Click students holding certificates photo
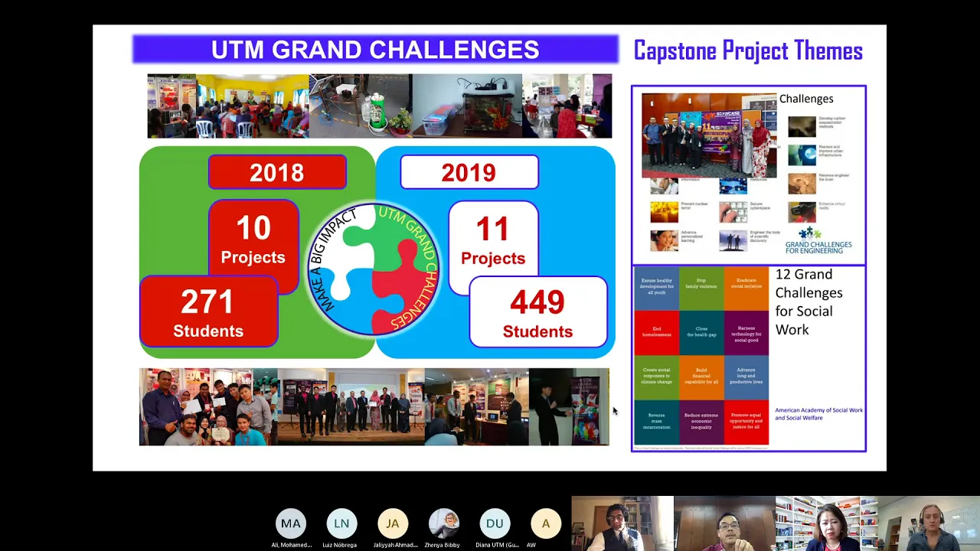The image size is (980, 551). [208, 406]
